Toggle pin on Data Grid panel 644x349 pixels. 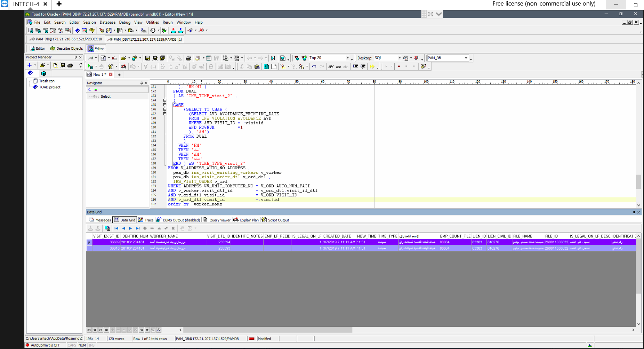pos(634,212)
